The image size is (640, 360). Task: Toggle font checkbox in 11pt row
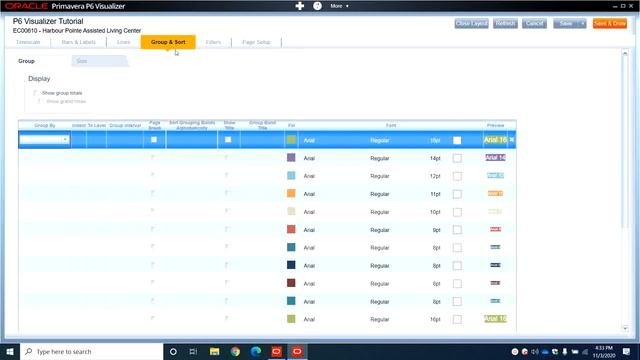point(457,194)
